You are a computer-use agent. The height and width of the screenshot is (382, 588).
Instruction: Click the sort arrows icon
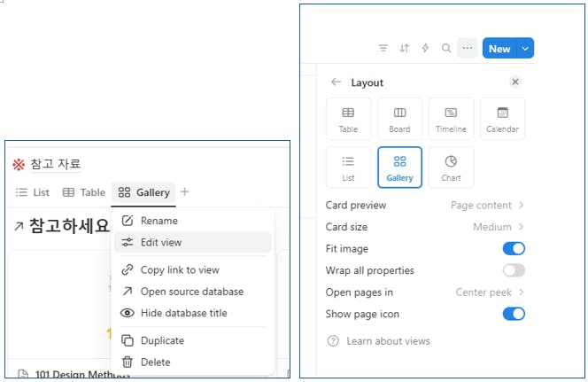[x=405, y=49]
